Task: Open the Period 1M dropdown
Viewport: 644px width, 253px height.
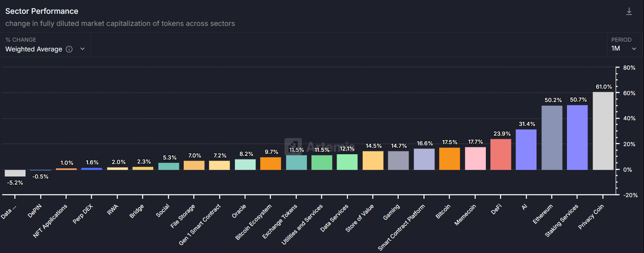Action: (x=623, y=49)
